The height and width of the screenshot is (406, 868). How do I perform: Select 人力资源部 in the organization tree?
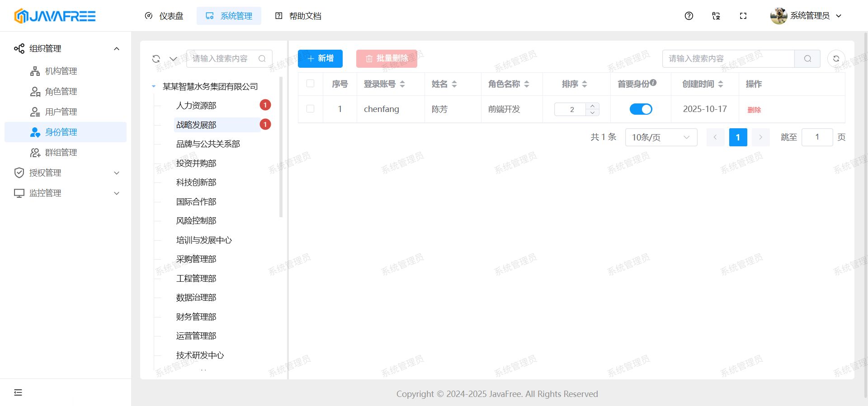point(196,106)
